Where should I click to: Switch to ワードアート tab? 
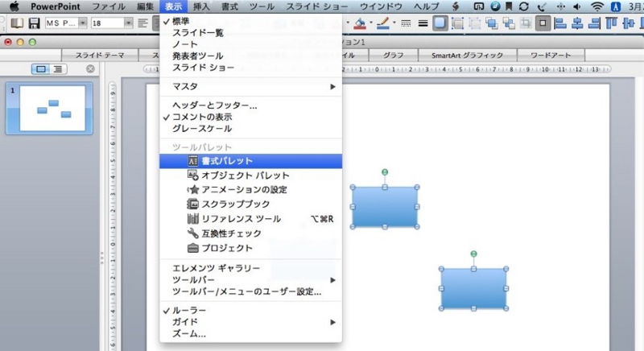[551, 55]
